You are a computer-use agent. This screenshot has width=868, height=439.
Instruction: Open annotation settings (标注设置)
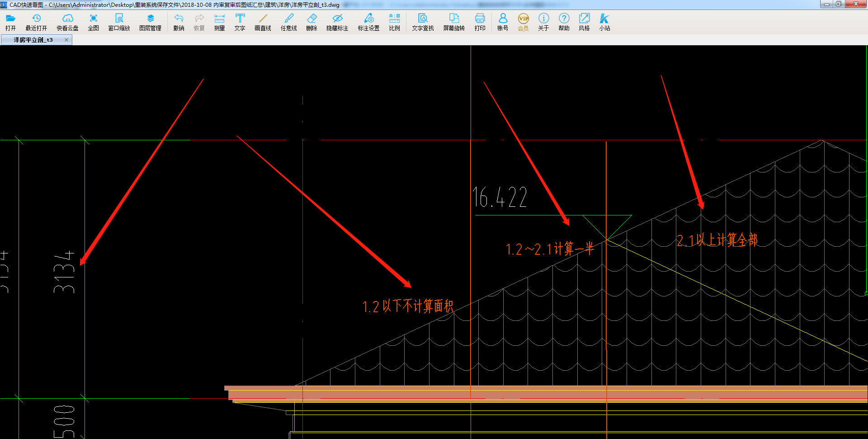point(368,22)
